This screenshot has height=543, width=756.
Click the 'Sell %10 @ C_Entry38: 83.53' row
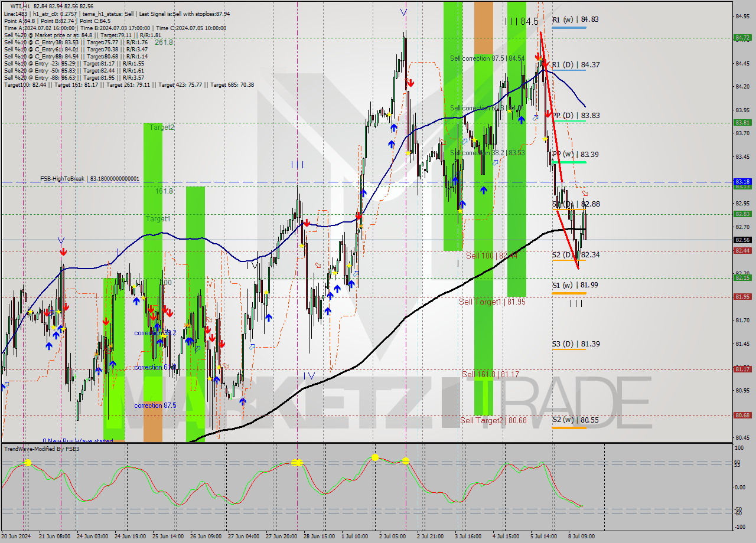[x=76, y=42]
